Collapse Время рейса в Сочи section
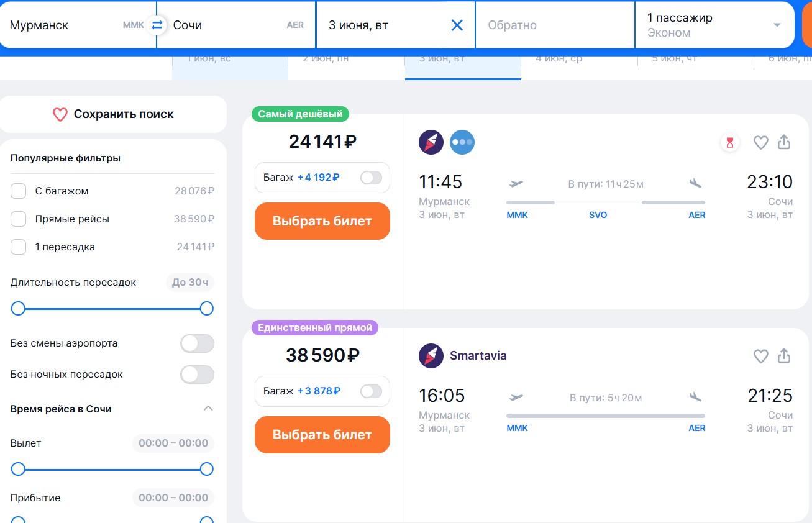The height and width of the screenshot is (523, 812). coord(208,409)
